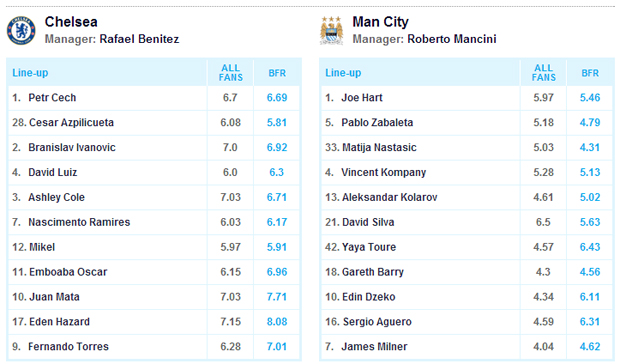This screenshot has height=364, width=620.
Task: Select Vincent Kompany player row
Action: click(467, 172)
